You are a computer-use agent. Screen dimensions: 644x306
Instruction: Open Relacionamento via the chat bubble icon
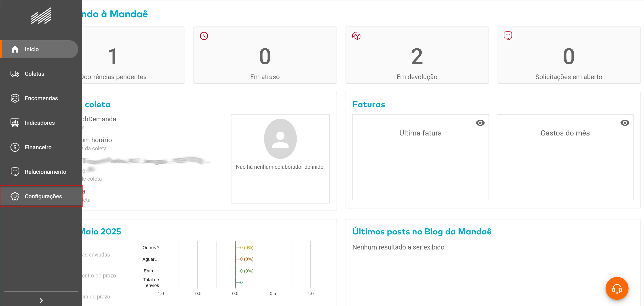pos(15,172)
